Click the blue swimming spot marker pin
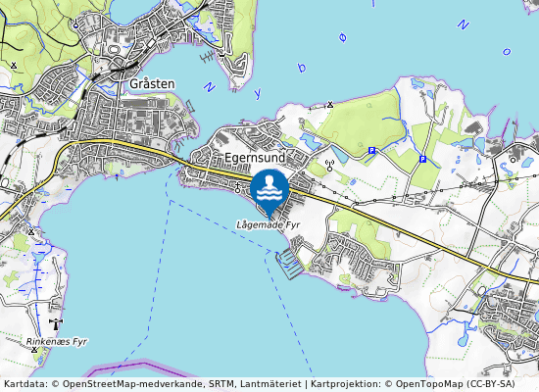The width and height of the screenshot is (539, 392). click(x=269, y=194)
